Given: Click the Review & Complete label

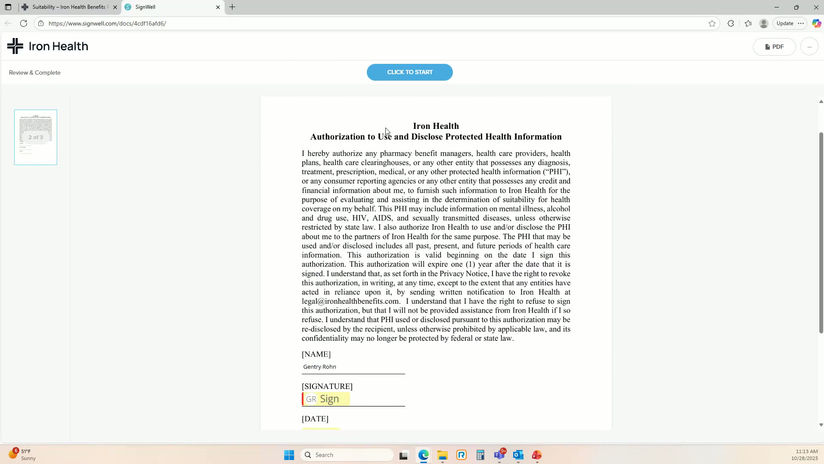Looking at the screenshot, I should (35, 73).
